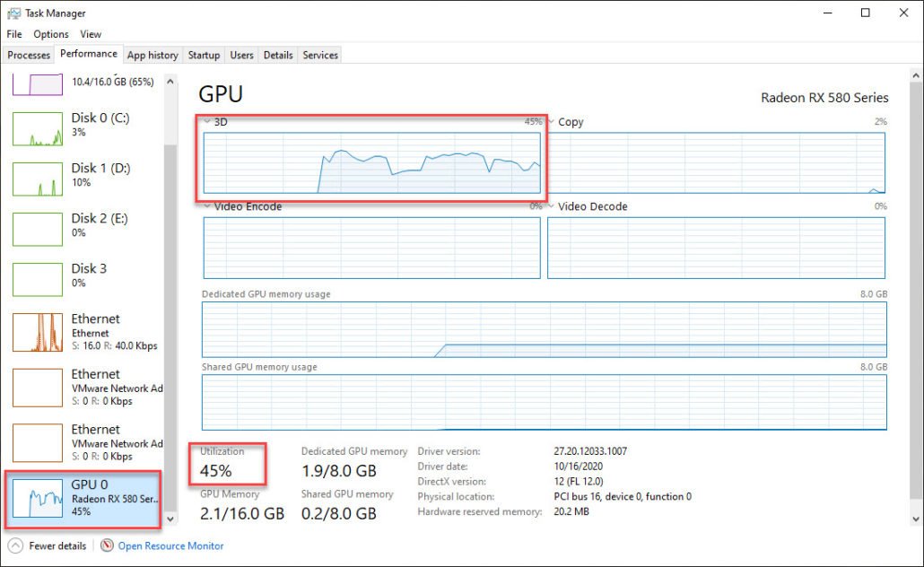Click the Fewer details chevron icon

[15, 545]
